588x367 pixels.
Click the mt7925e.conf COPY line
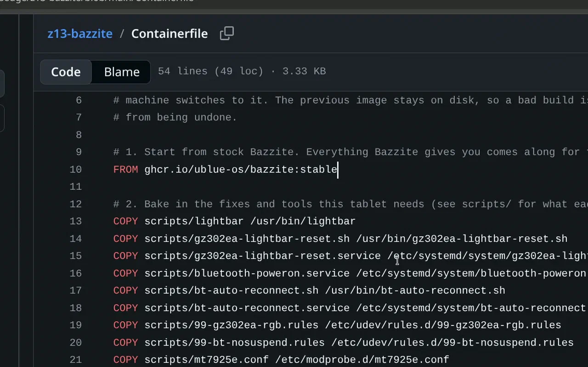point(281,360)
